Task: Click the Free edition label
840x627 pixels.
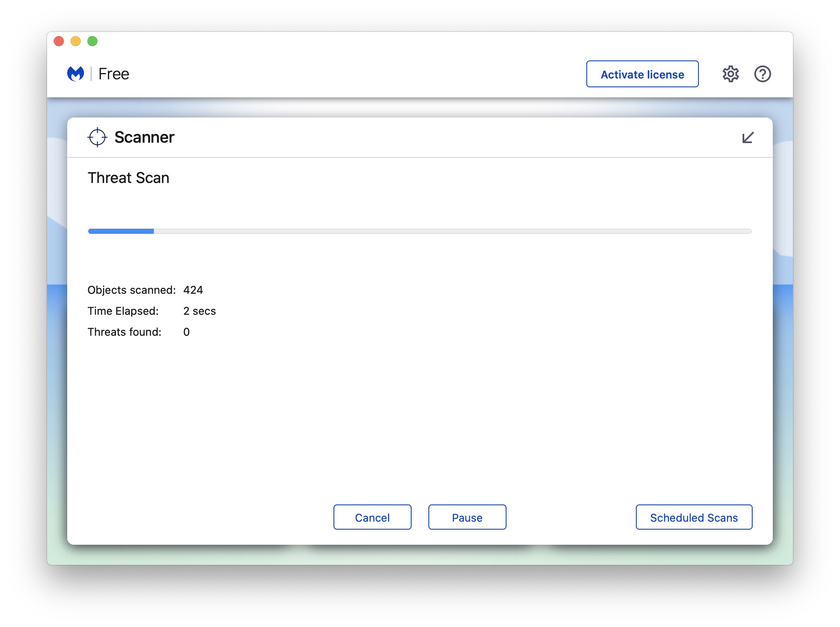Action: (x=114, y=74)
